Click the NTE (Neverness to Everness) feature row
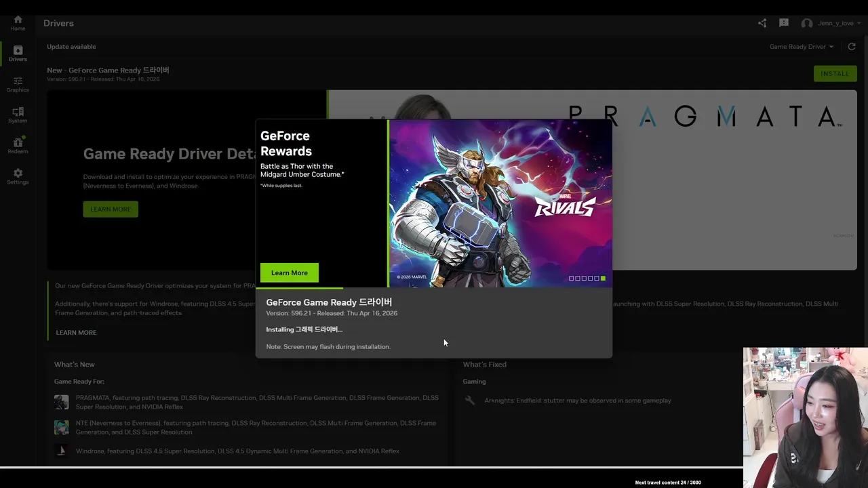868x488 pixels. click(x=256, y=428)
